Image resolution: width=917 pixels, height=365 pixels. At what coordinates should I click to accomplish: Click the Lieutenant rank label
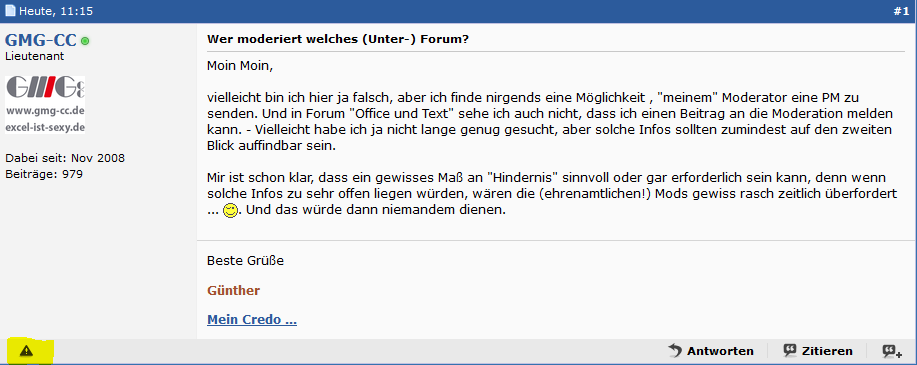pyautogui.click(x=35, y=57)
